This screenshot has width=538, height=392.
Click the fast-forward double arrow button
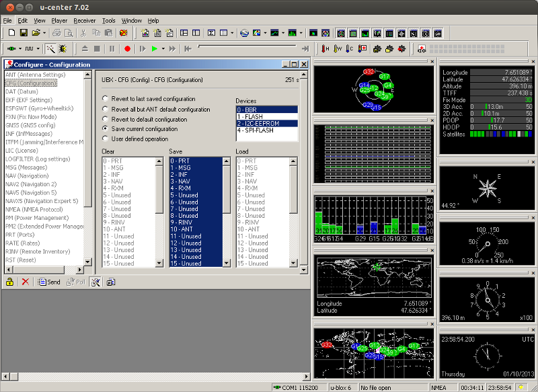[x=172, y=49]
